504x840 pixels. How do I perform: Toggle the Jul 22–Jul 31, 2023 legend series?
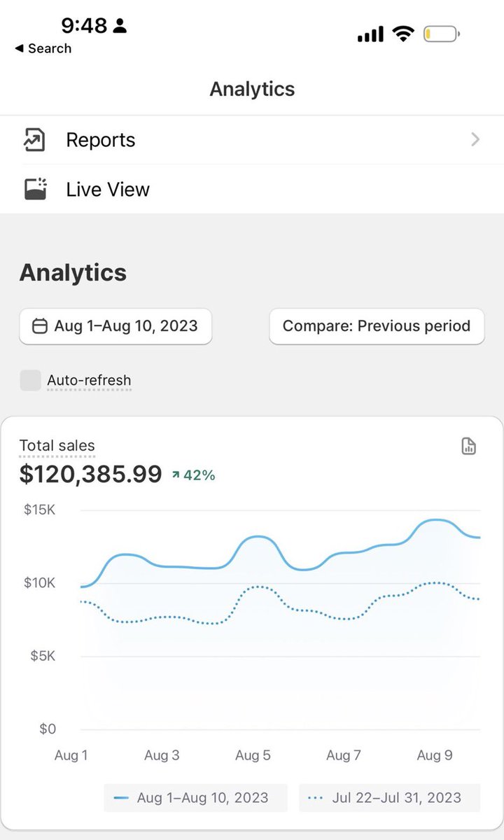coord(390,797)
